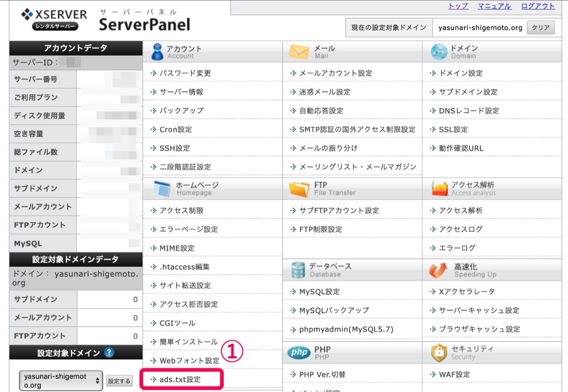
Task: Open 迷惑メール設定
Action: (325, 92)
